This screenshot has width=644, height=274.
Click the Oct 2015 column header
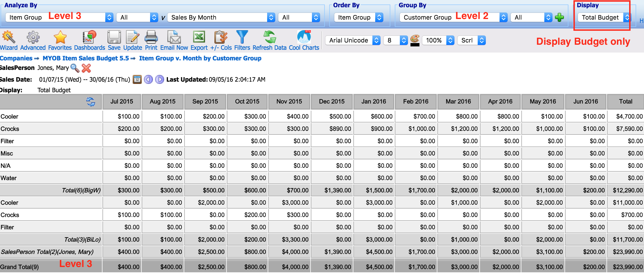[x=247, y=101]
